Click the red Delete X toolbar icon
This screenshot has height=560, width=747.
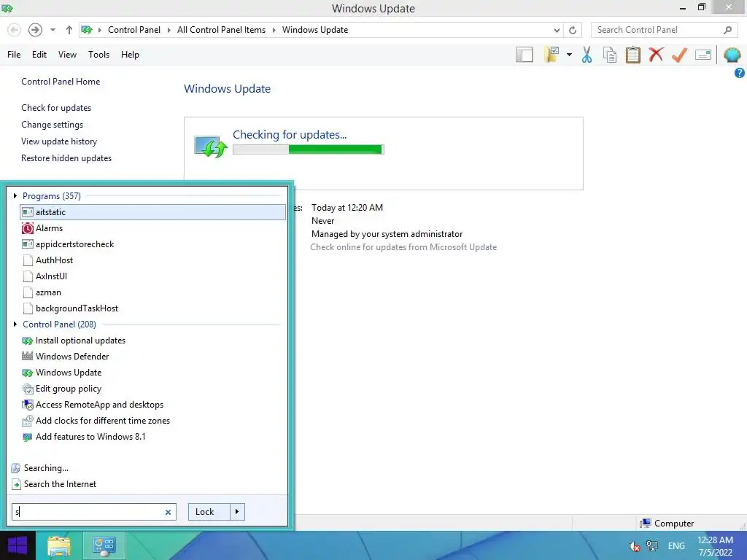(656, 54)
